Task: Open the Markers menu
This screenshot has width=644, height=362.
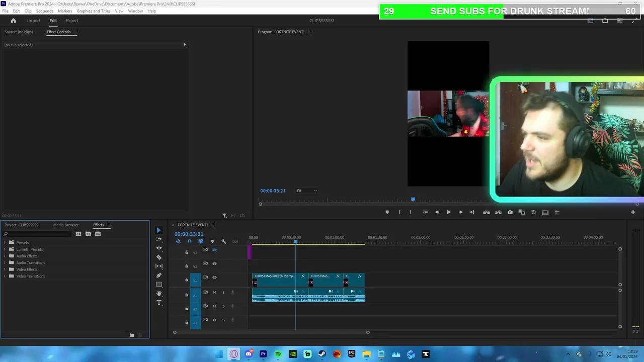Action: tap(65, 11)
